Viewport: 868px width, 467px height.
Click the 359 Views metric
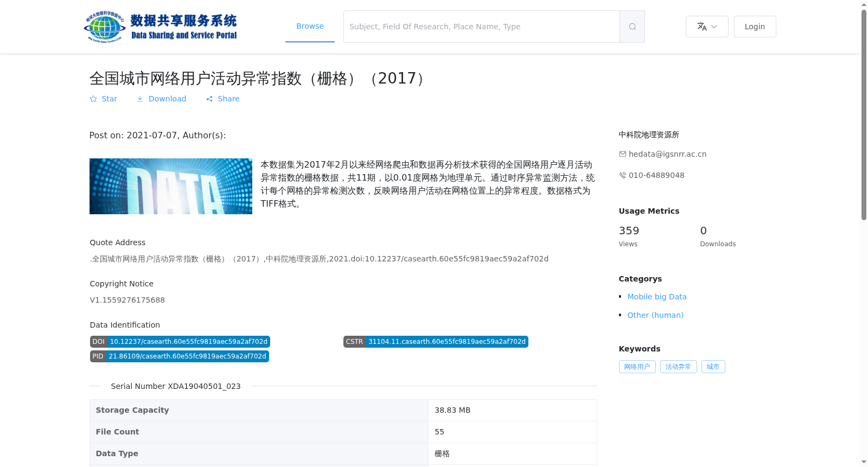click(x=629, y=236)
